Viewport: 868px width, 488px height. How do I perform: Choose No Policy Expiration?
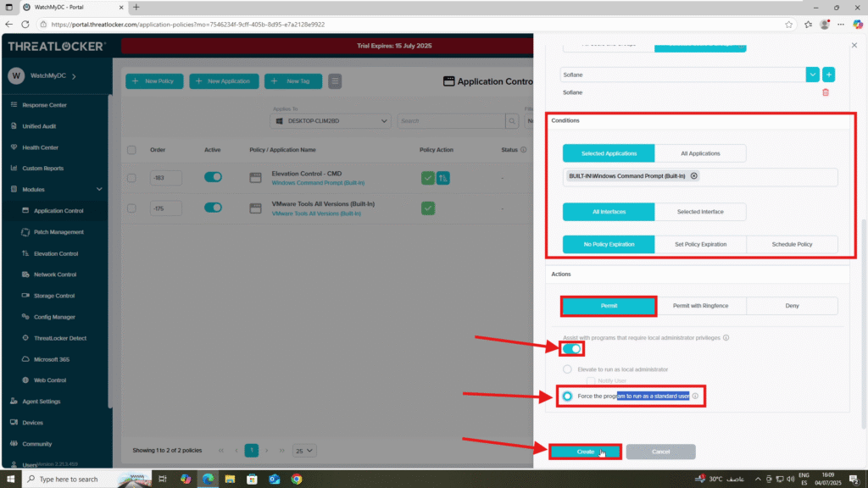609,245
